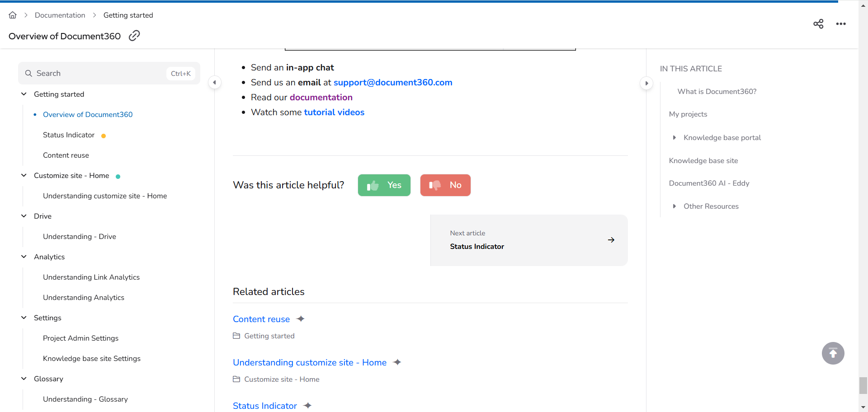Open related article Content reuse

click(261, 319)
